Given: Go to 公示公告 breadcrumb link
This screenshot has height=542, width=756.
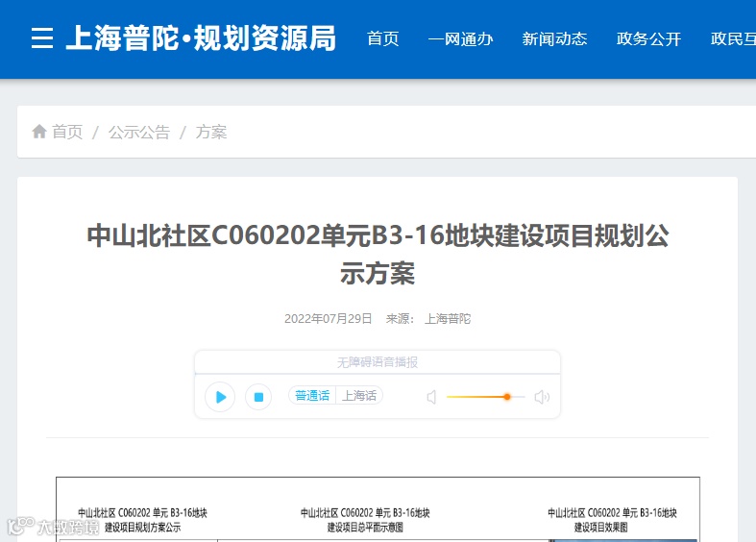Looking at the screenshot, I should 139,132.
